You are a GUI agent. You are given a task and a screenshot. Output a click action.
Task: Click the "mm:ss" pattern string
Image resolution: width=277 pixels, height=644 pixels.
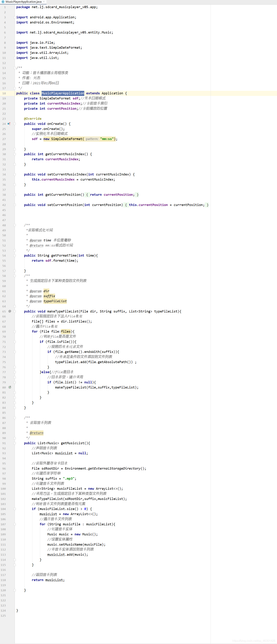pos(107,139)
